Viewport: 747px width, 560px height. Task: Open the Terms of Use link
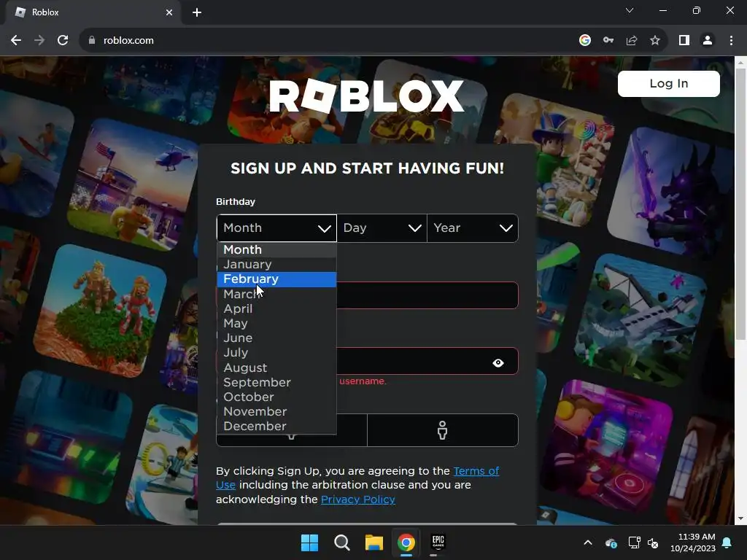[x=357, y=478]
